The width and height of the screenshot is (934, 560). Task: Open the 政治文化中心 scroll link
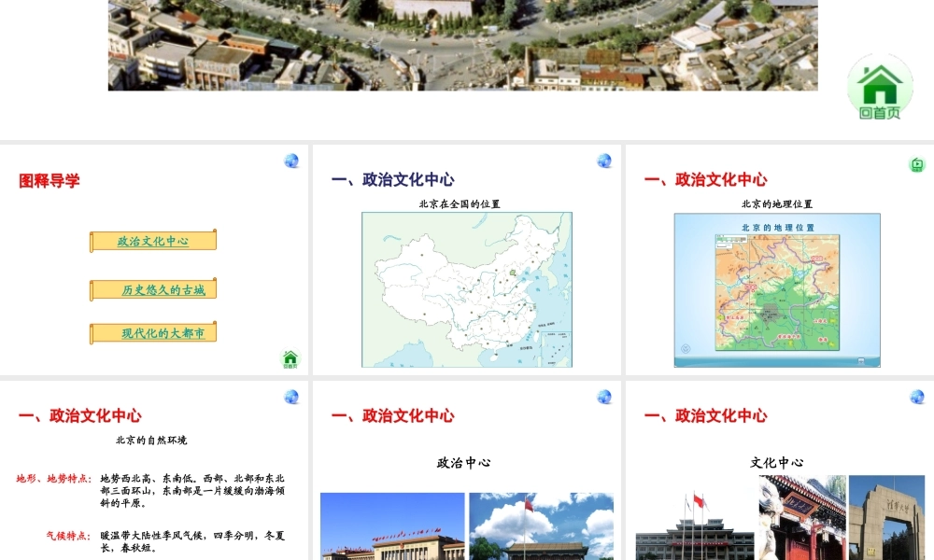click(153, 241)
